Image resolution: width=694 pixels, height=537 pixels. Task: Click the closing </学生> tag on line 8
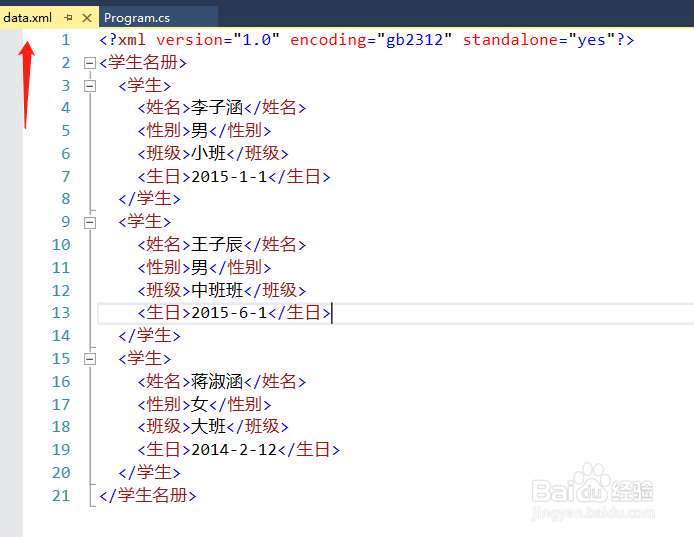pos(150,198)
